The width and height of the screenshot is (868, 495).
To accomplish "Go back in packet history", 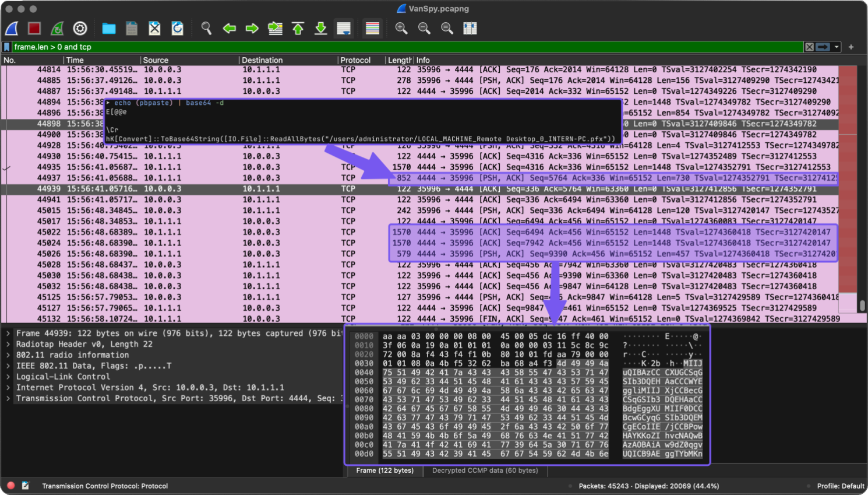I will [x=229, y=28].
